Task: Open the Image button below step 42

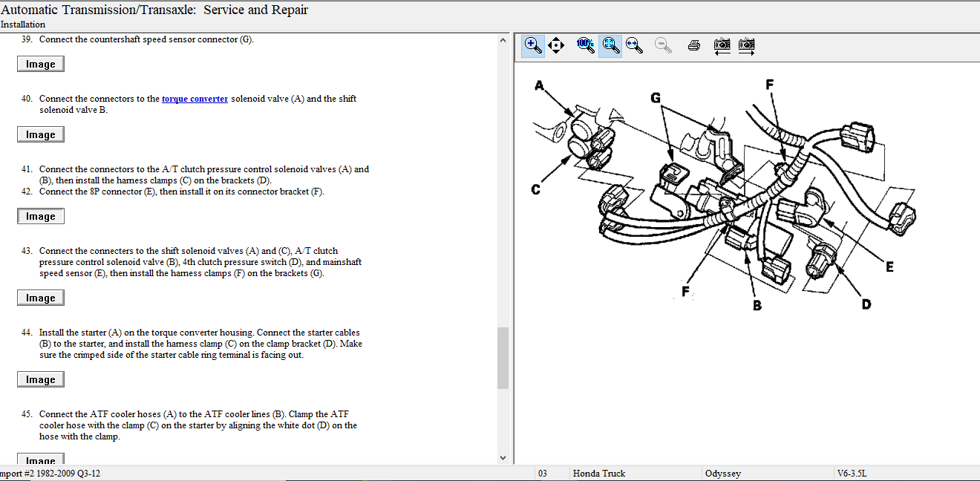Action: pos(41,217)
